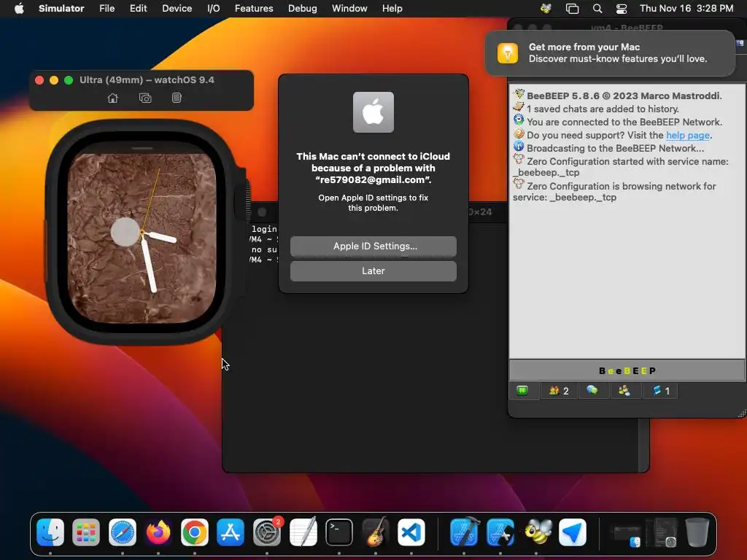Open the Window menu

[x=349, y=9]
